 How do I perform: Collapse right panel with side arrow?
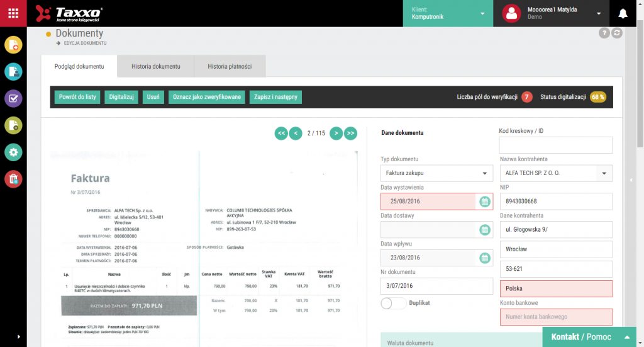pos(631,180)
